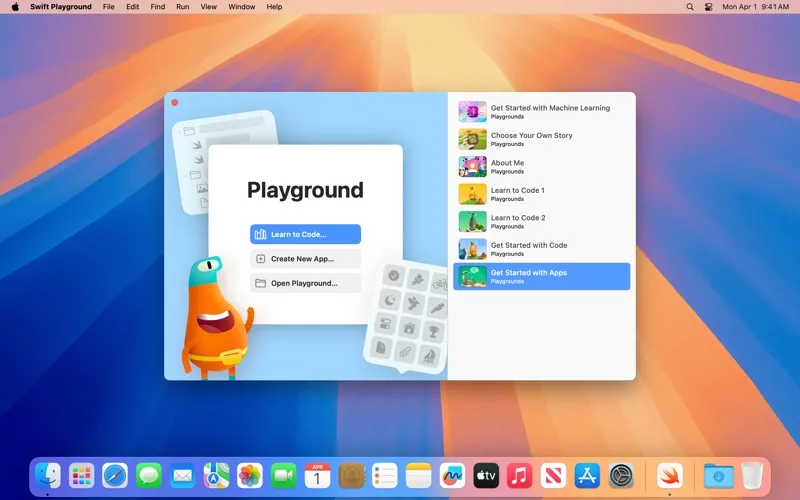800x500 pixels.
Task: Open Calendar from the Dock
Action: 317,476
